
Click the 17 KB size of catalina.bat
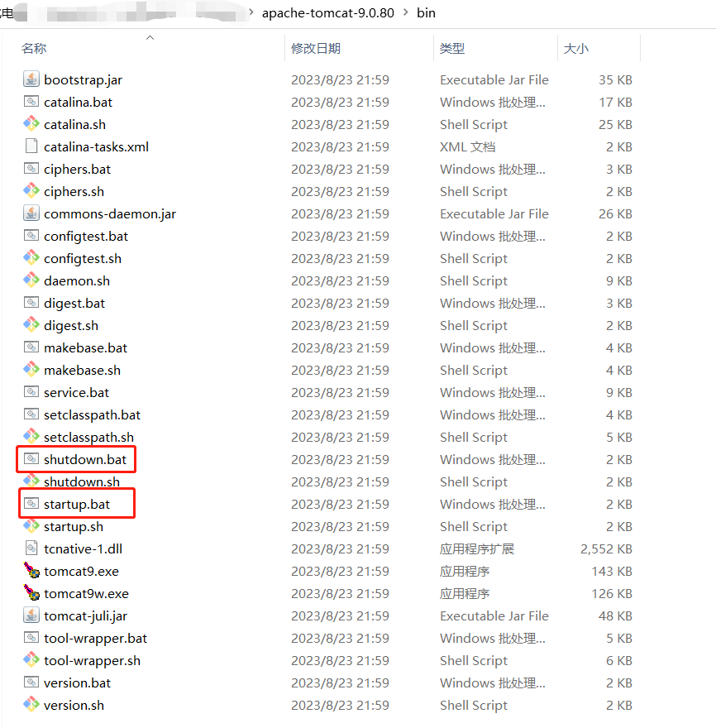(x=615, y=102)
